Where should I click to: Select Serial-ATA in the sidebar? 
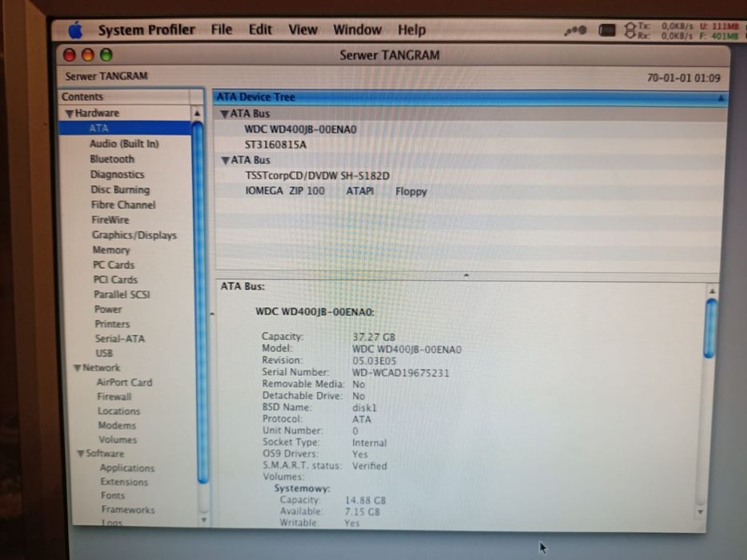[119, 338]
